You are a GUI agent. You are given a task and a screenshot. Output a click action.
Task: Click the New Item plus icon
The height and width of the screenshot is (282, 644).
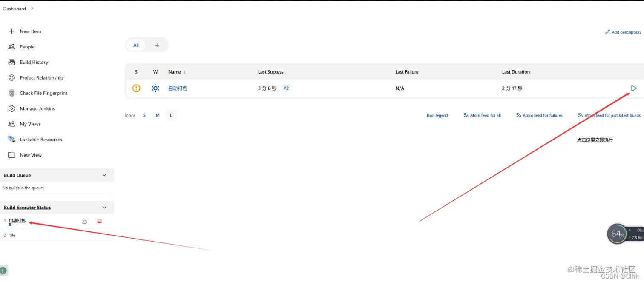[x=11, y=31]
